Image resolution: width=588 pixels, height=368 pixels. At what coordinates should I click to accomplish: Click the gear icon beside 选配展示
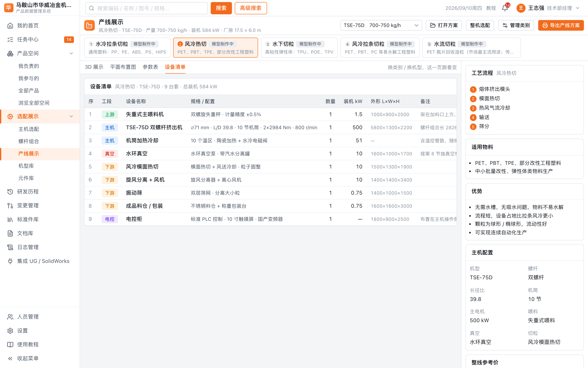[10, 116]
